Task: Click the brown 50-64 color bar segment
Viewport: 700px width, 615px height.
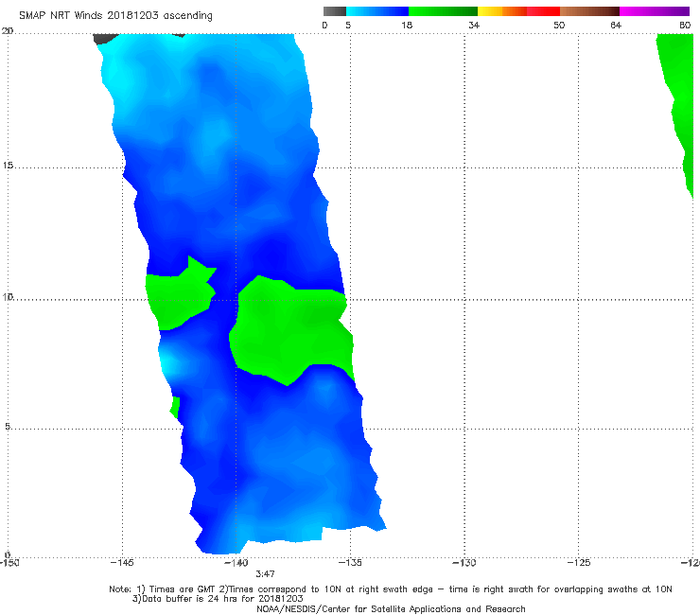Action: click(589, 11)
